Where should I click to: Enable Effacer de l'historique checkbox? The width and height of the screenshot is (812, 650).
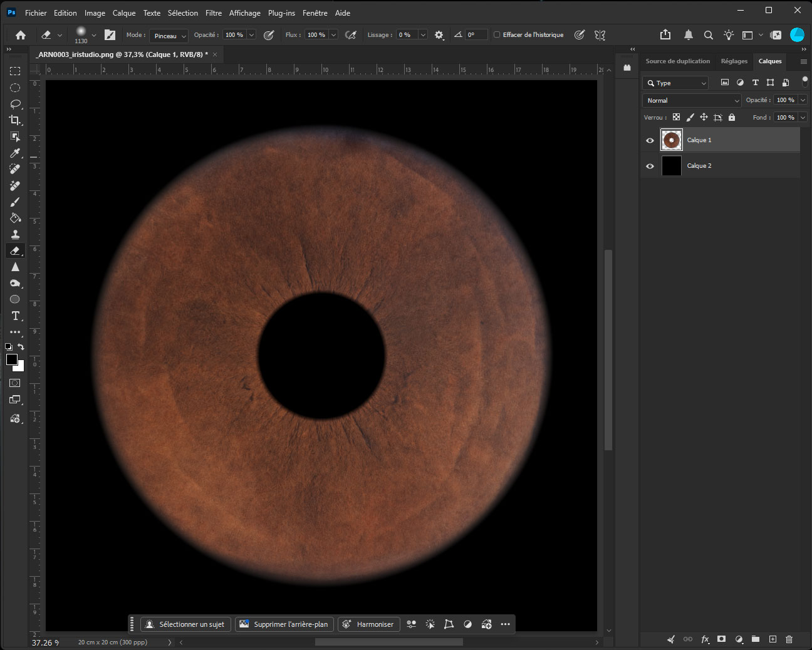pyautogui.click(x=497, y=35)
